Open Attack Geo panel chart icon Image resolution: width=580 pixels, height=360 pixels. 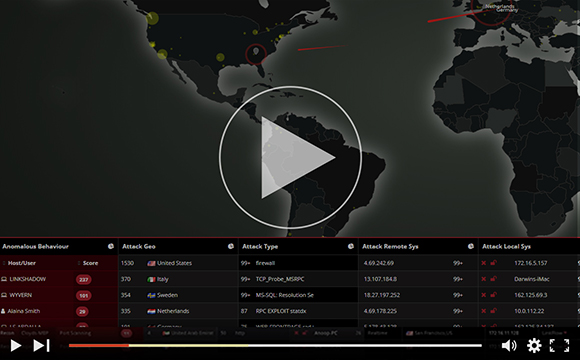pyautogui.click(x=230, y=246)
